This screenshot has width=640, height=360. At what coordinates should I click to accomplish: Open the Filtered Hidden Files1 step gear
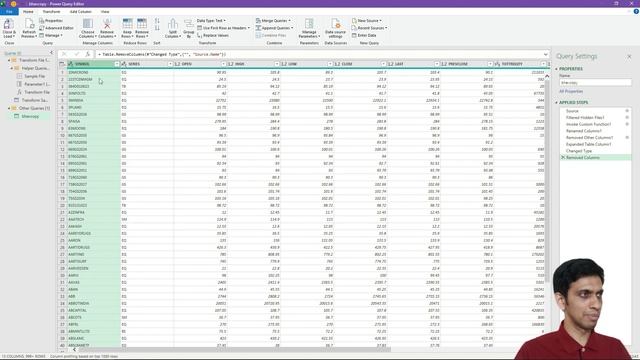[x=627, y=118]
